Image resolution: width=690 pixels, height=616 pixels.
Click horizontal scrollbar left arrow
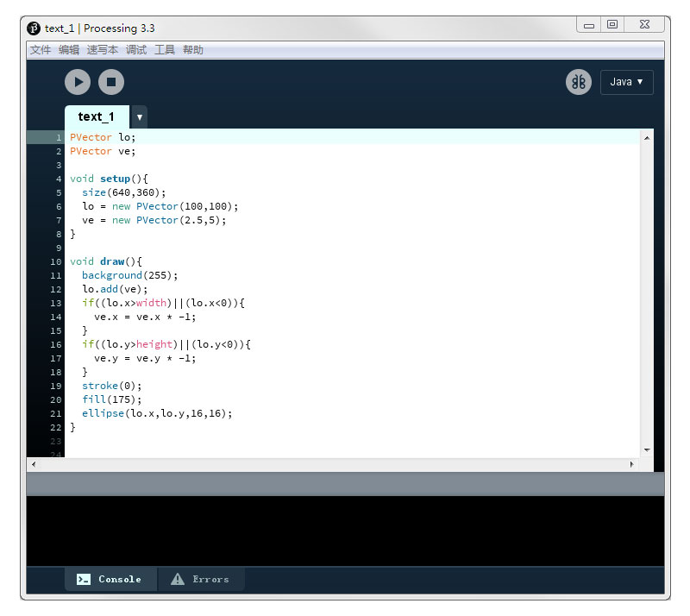click(34, 464)
